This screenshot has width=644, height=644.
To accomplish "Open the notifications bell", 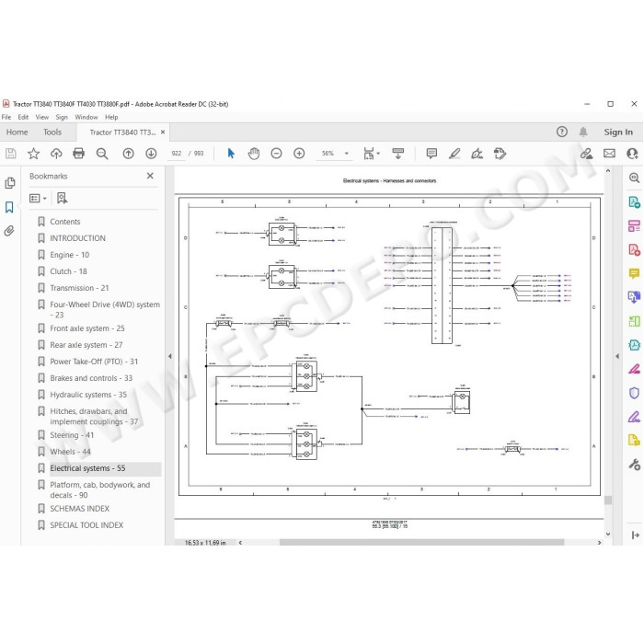I will (583, 132).
